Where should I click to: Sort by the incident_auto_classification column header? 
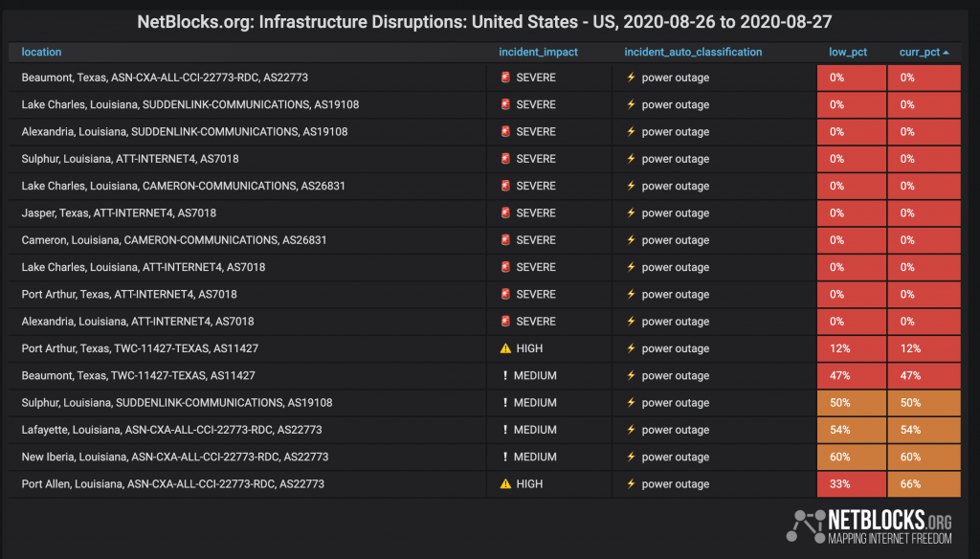point(693,52)
